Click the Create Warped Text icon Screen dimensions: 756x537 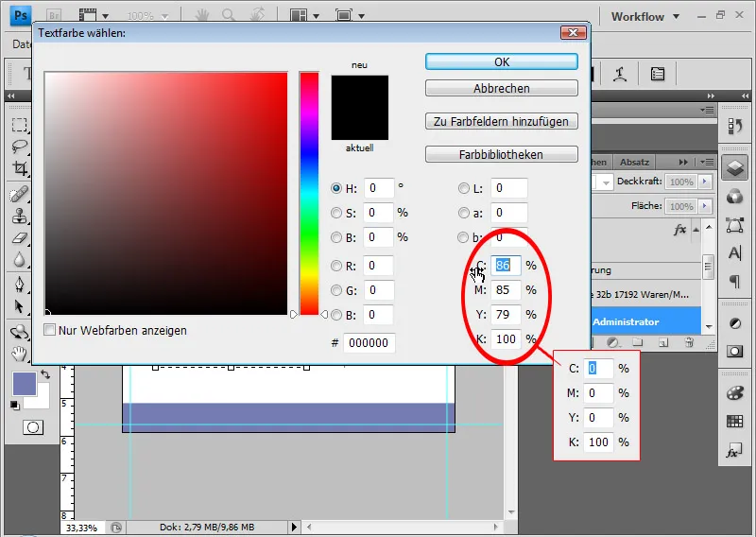coord(620,74)
